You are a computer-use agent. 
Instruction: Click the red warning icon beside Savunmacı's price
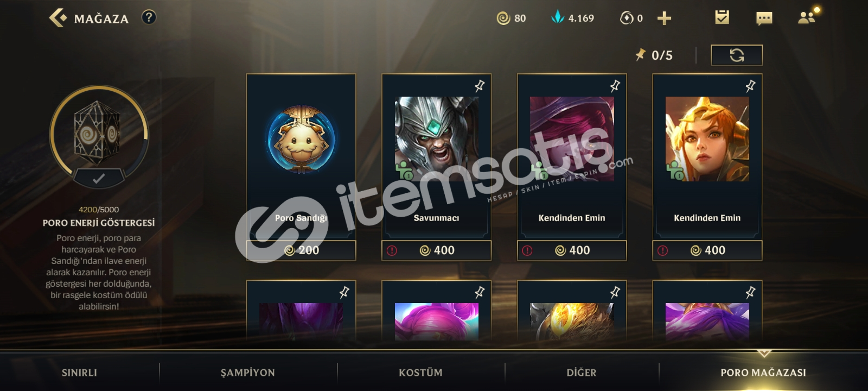coord(392,250)
